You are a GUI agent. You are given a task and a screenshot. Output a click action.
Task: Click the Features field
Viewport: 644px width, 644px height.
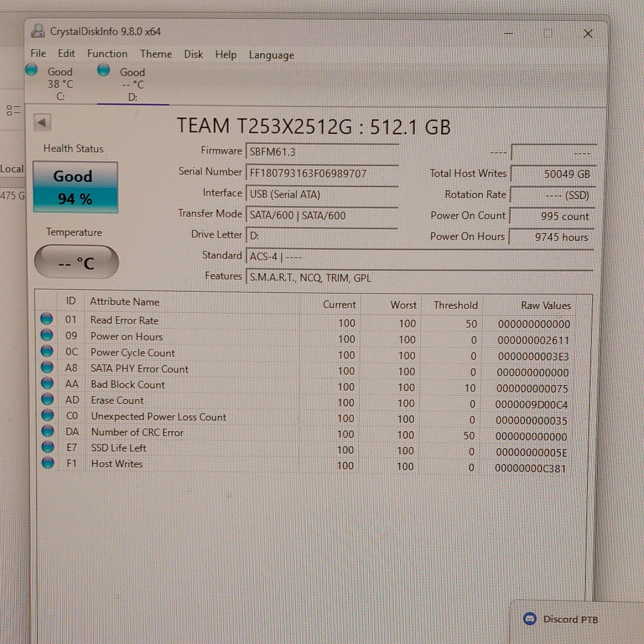coord(420,277)
